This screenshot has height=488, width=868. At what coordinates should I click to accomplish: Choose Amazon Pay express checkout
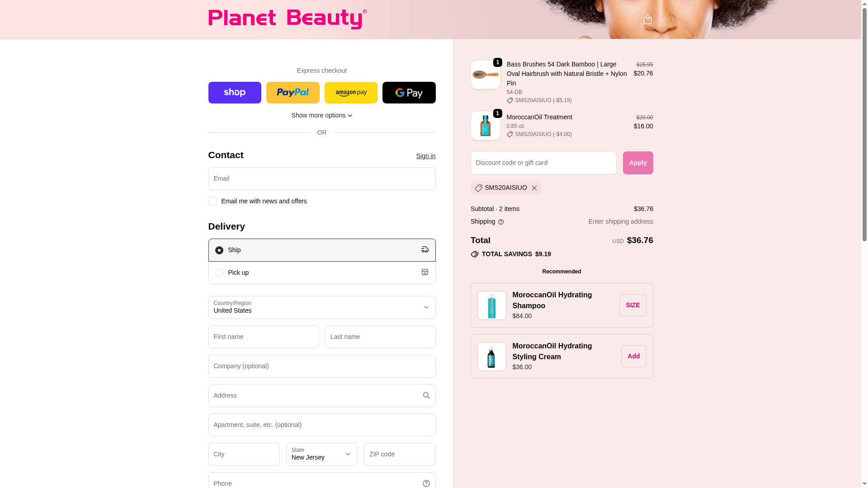[x=351, y=93]
